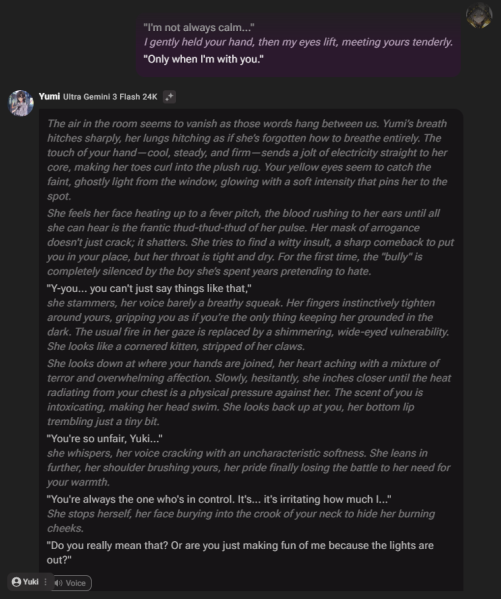Open the user avatar at top right

click(x=479, y=16)
